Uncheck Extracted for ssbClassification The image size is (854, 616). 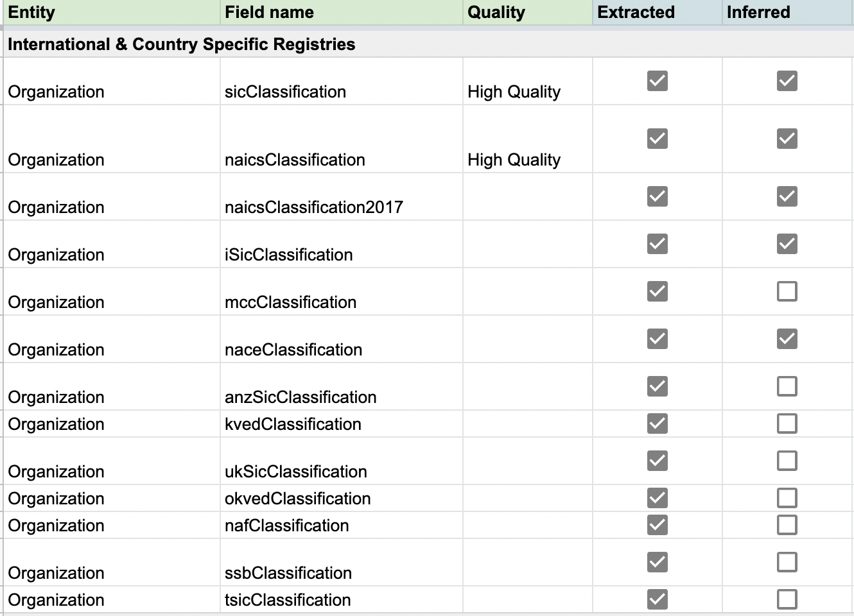[656, 562]
